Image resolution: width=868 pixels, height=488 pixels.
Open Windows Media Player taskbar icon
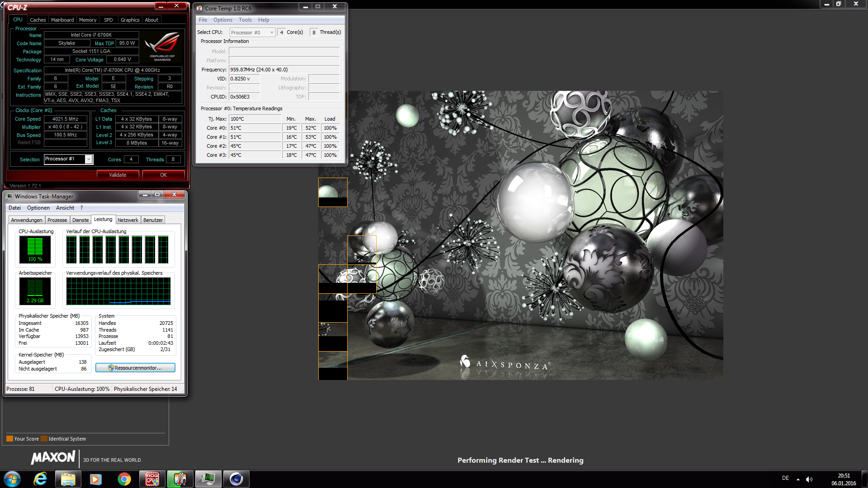pyautogui.click(x=96, y=479)
